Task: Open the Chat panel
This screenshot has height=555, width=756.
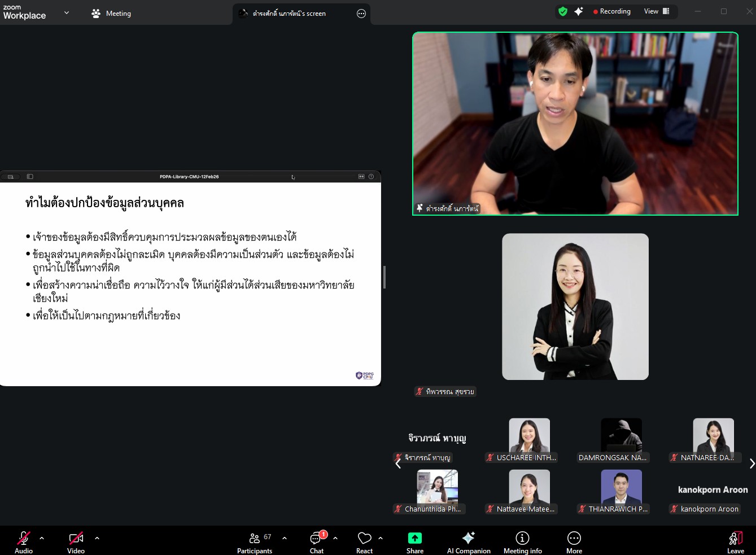Action: [316, 541]
